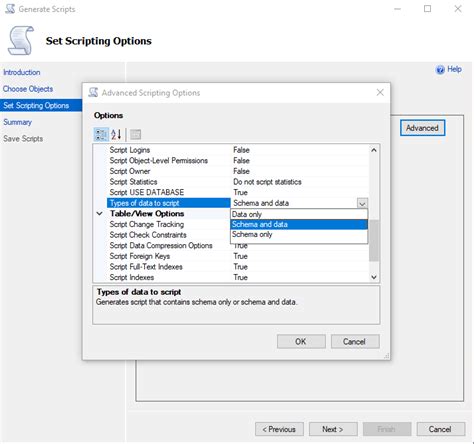This screenshot has width=474, height=444.
Task: Click the Categorized view icon in Options toolbar
Action: 101,135
